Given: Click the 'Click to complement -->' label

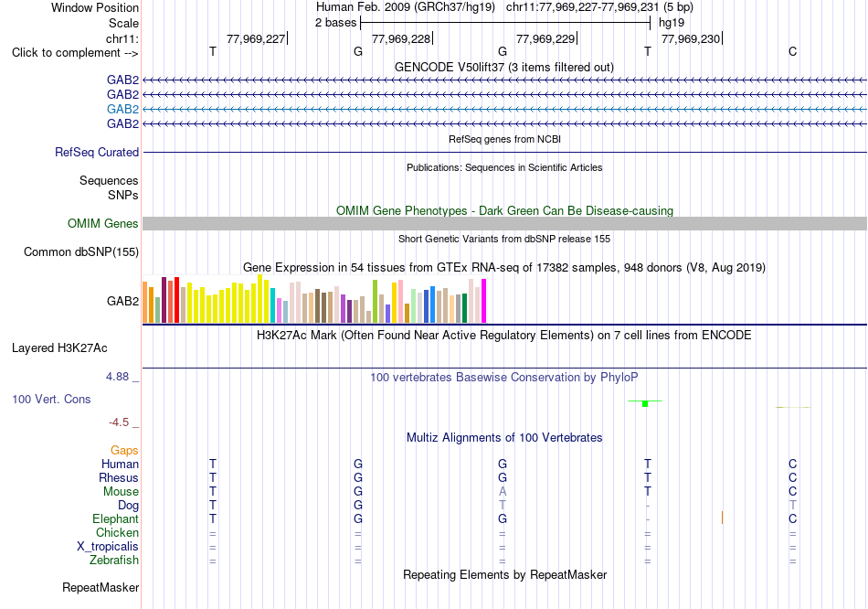Looking at the screenshot, I should pyautogui.click(x=75, y=53).
